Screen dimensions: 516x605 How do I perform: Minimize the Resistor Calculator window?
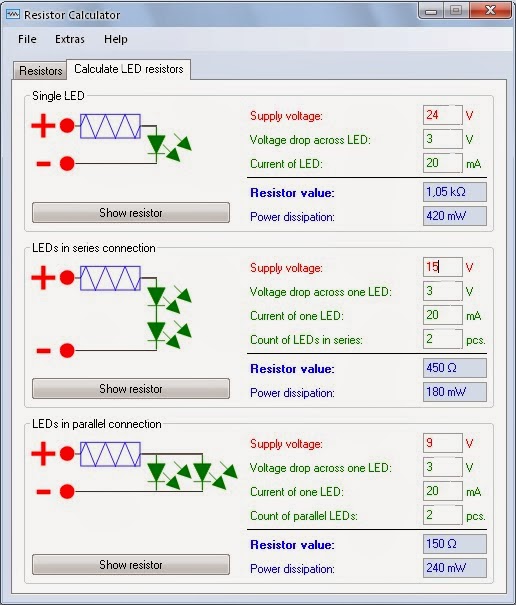point(431,11)
